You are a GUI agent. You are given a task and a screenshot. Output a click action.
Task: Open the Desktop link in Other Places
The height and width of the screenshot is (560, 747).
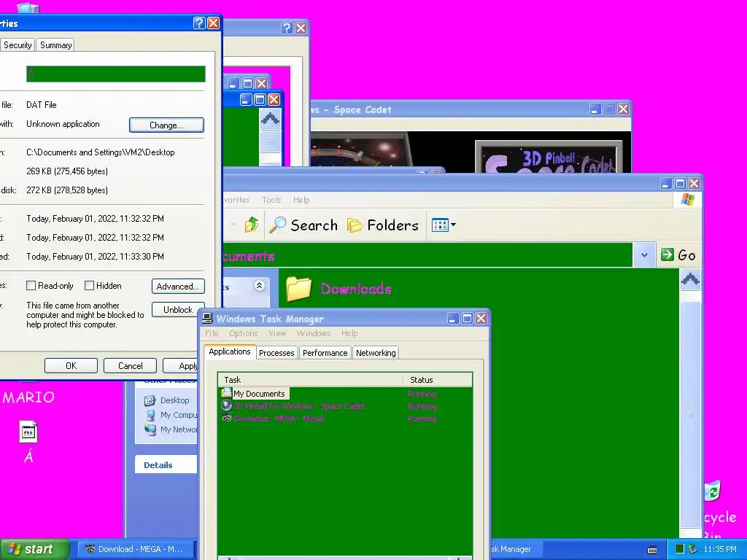[167, 400]
